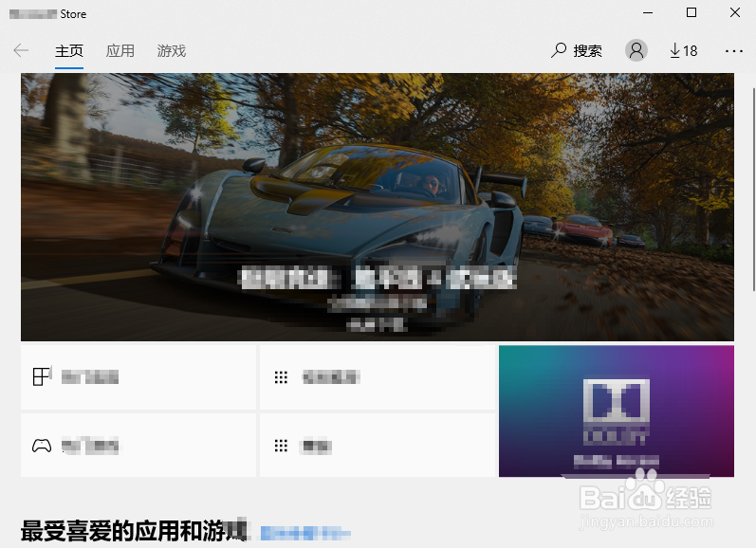The height and width of the screenshot is (548, 756).
Task: Maximize the Store window
Action: point(691,13)
